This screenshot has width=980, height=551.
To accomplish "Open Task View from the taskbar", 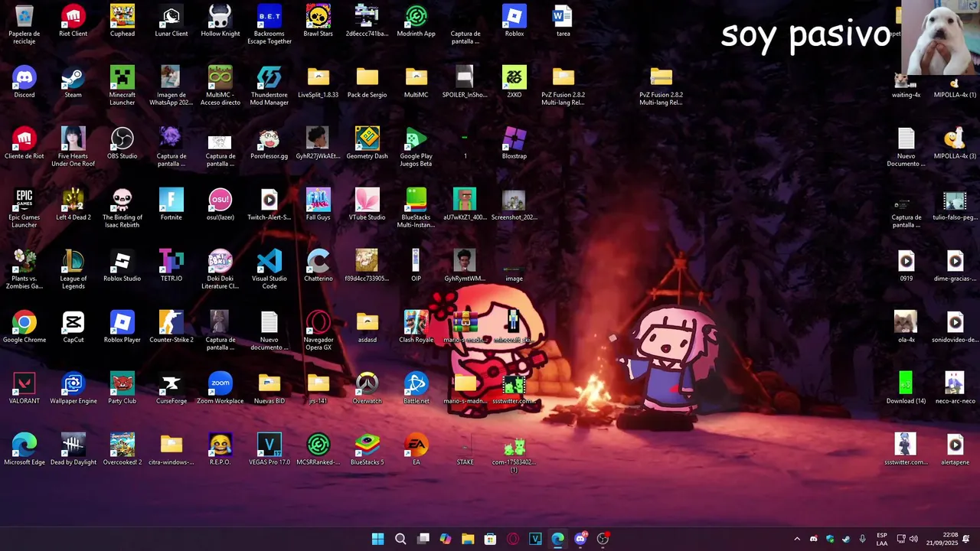I will (x=423, y=539).
